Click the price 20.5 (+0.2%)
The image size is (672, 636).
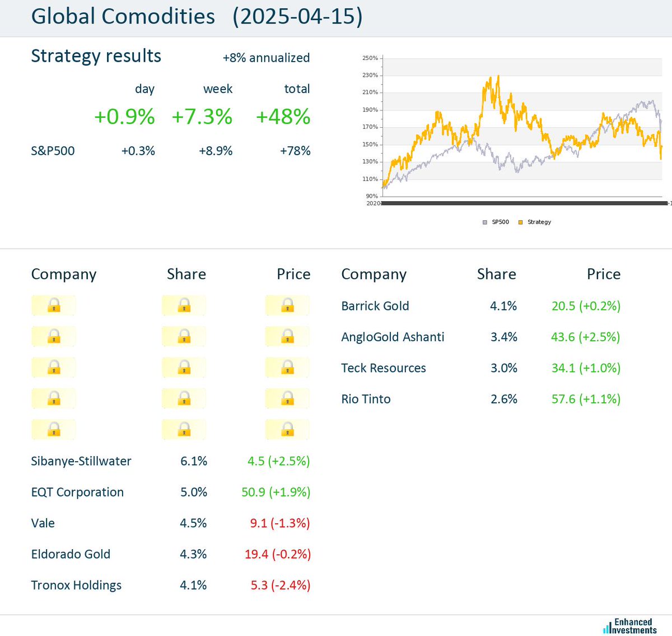586,306
